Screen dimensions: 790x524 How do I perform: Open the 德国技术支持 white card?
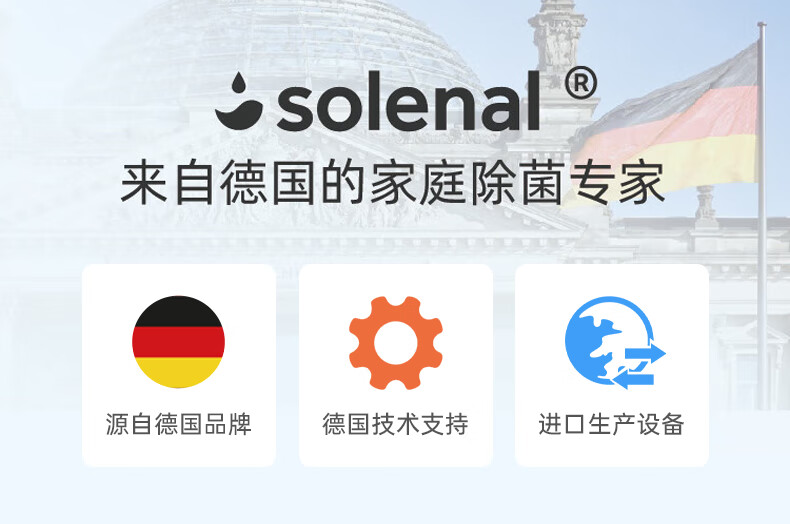(x=396, y=365)
